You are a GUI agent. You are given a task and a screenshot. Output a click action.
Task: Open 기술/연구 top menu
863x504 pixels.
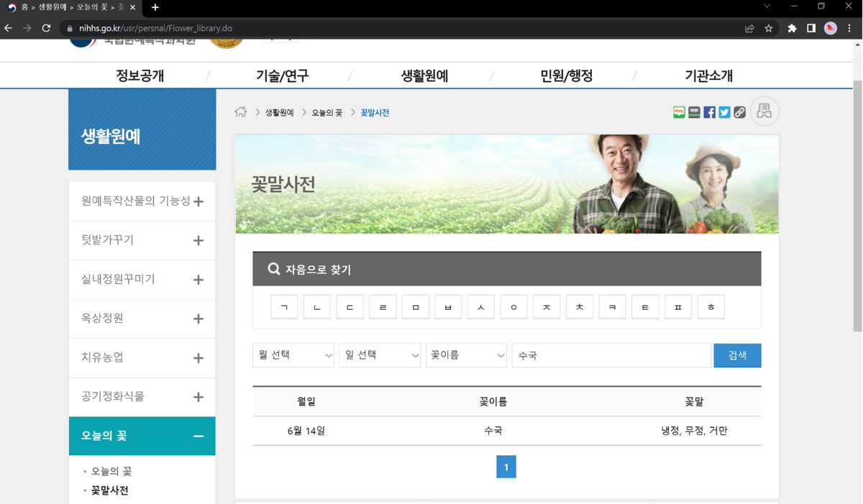283,75
